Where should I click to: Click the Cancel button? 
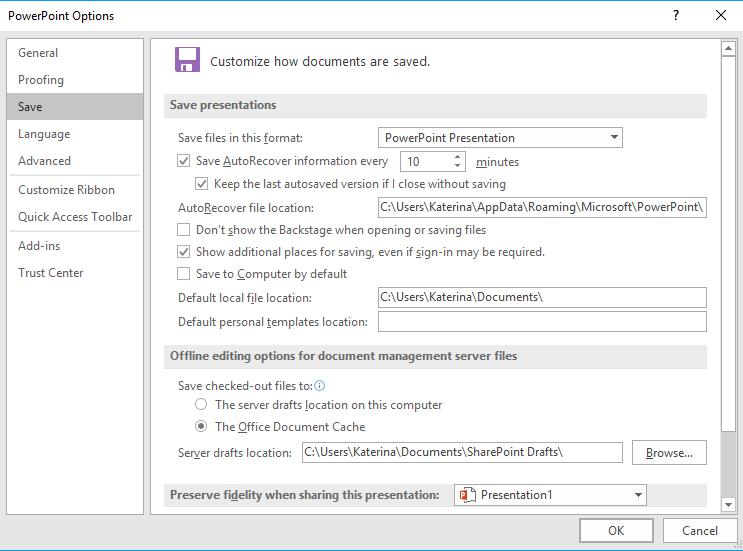[x=699, y=531]
